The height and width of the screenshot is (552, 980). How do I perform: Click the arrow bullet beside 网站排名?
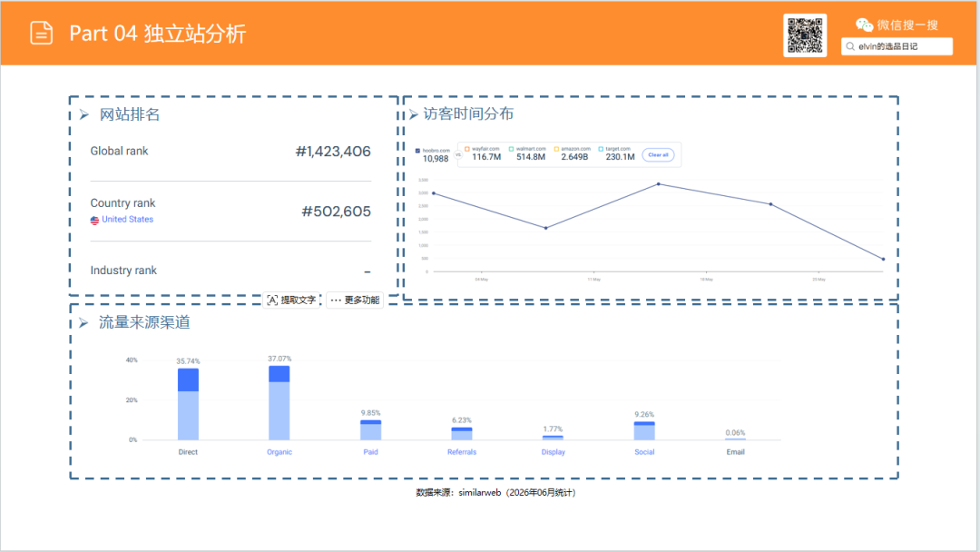[83, 115]
